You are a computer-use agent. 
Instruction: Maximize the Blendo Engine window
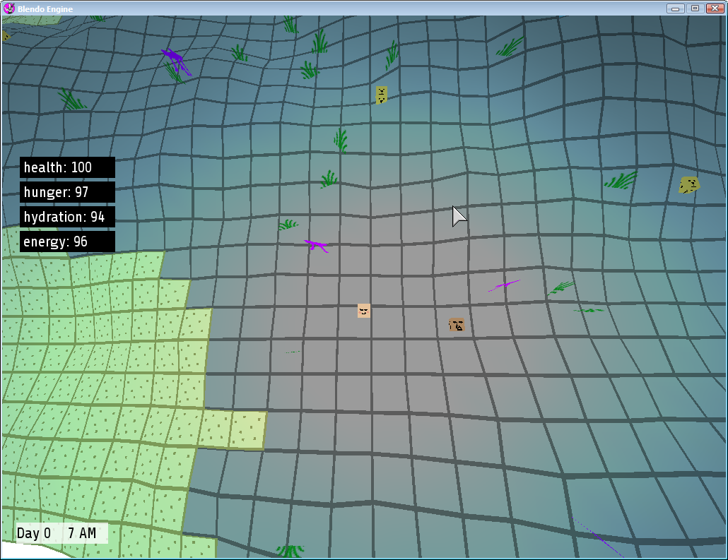(695, 8)
